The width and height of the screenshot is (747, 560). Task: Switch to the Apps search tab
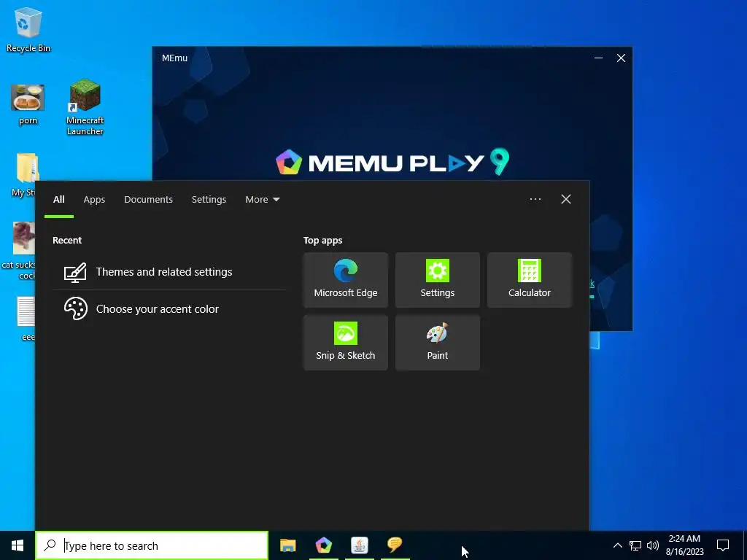click(x=94, y=200)
